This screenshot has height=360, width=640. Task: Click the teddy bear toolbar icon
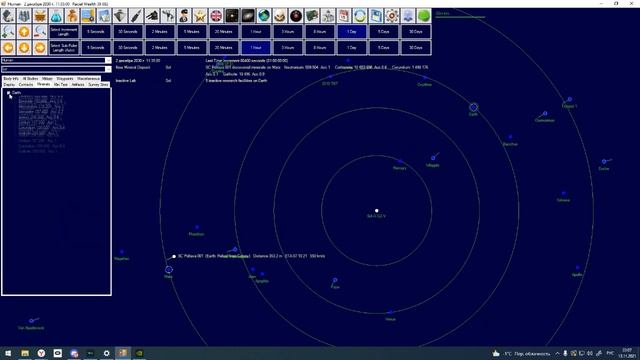click(x=72, y=16)
